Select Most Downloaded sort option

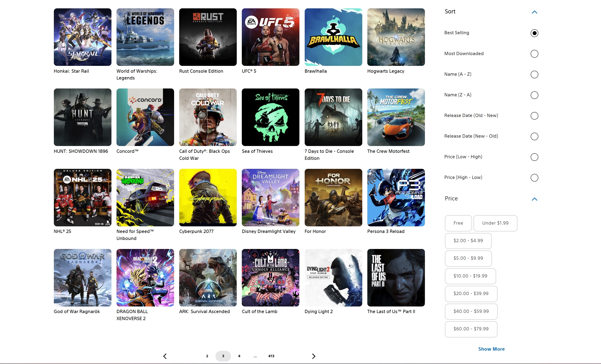534,54
